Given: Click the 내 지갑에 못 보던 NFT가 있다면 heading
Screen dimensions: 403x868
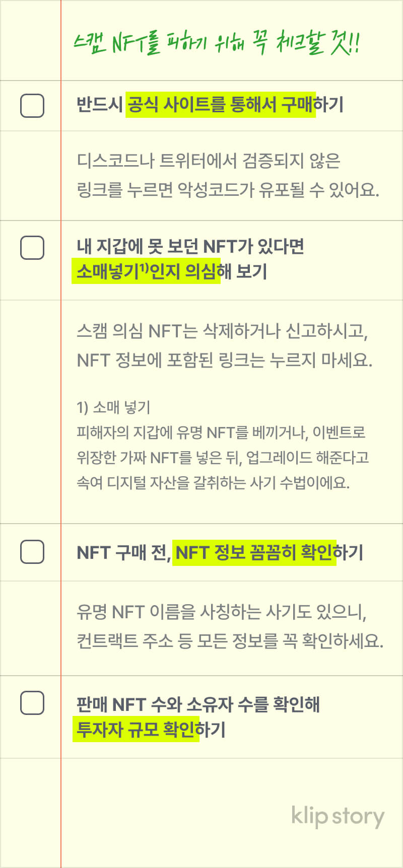Looking at the screenshot, I should (x=190, y=247).
